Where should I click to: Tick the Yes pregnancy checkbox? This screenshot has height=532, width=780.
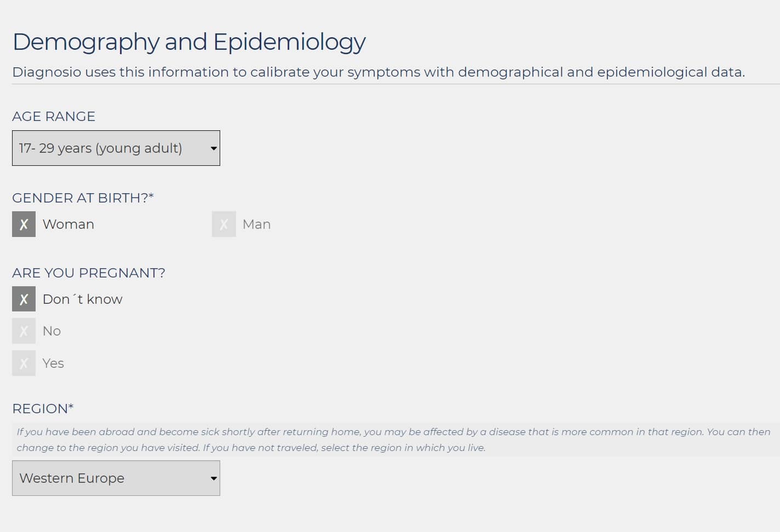(x=24, y=363)
